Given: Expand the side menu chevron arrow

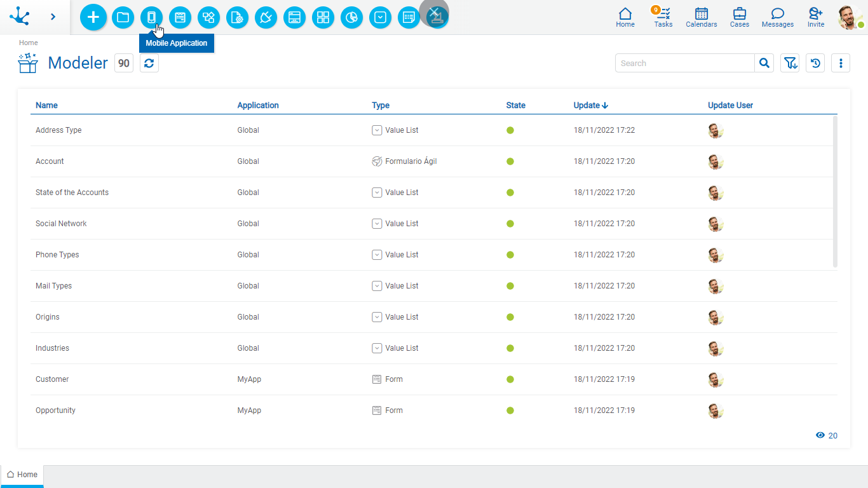Looking at the screenshot, I should click(53, 17).
